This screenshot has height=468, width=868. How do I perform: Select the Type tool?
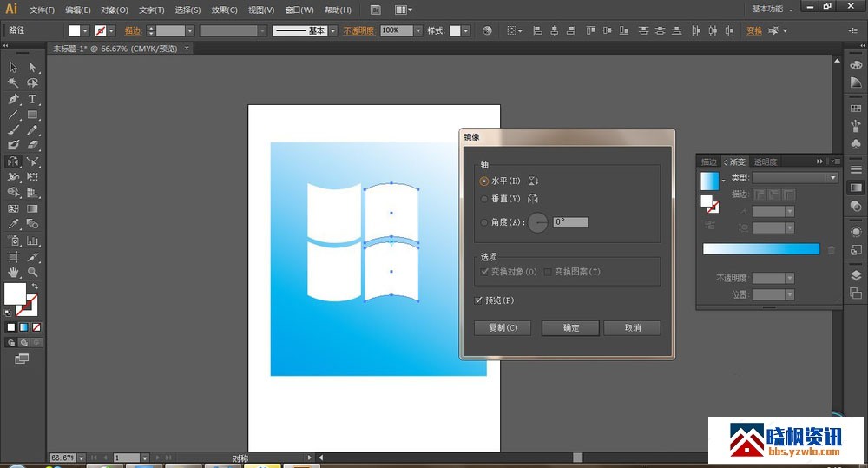click(32, 99)
